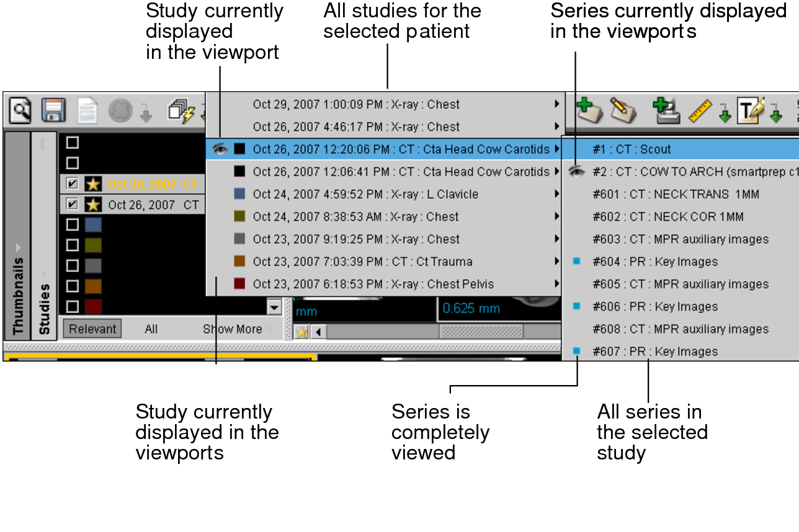Click the stacked pages lightning bolt icon
Image resolution: width=799 pixels, height=532 pixels.
181,112
